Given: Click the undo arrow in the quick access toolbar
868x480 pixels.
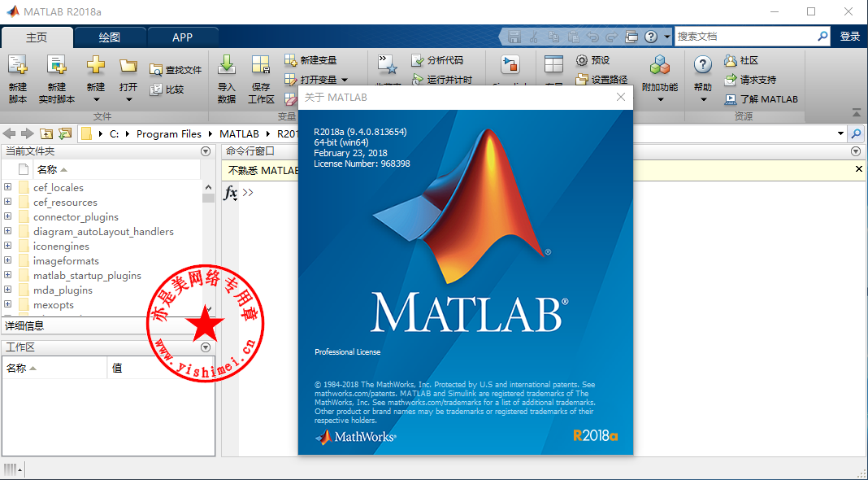Looking at the screenshot, I should (x=592, y=37).
